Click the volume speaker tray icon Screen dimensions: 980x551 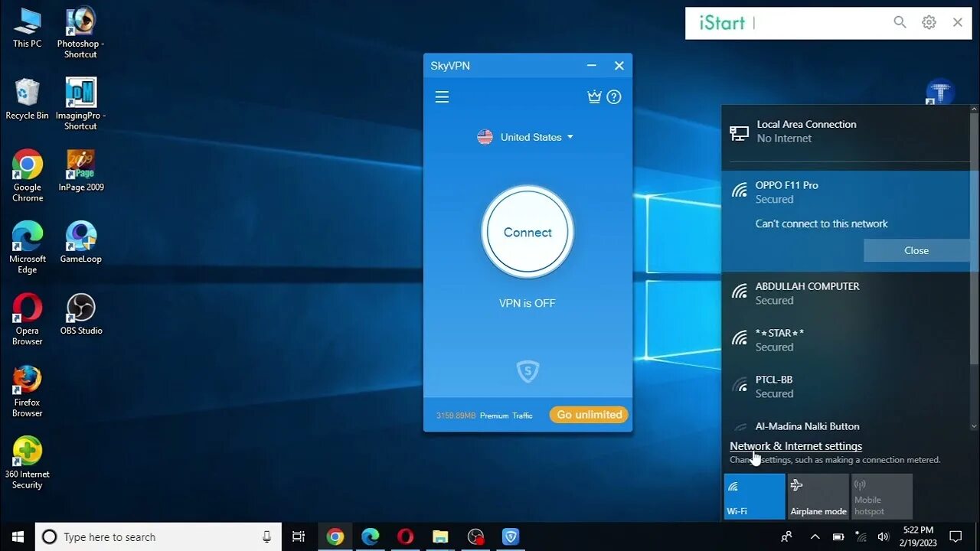tap(883, 536)
